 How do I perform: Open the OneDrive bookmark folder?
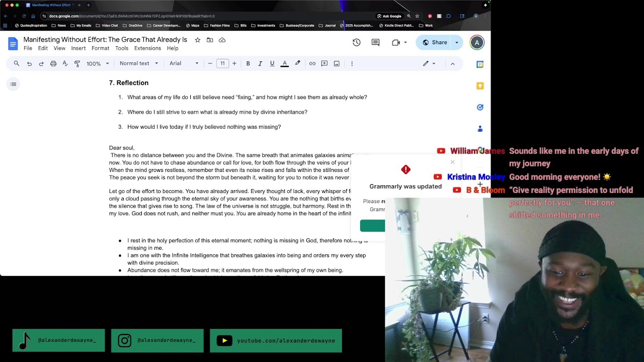(x=133, y=26)
